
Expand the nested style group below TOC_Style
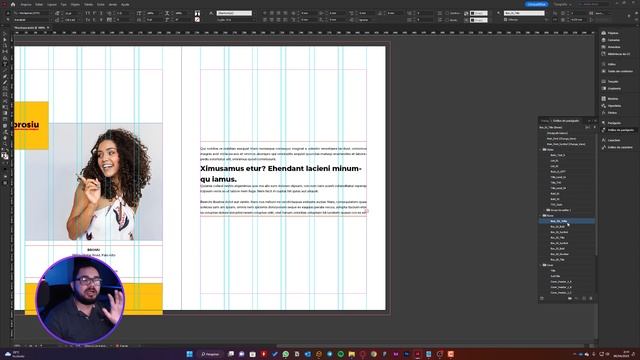coord(545,210)
